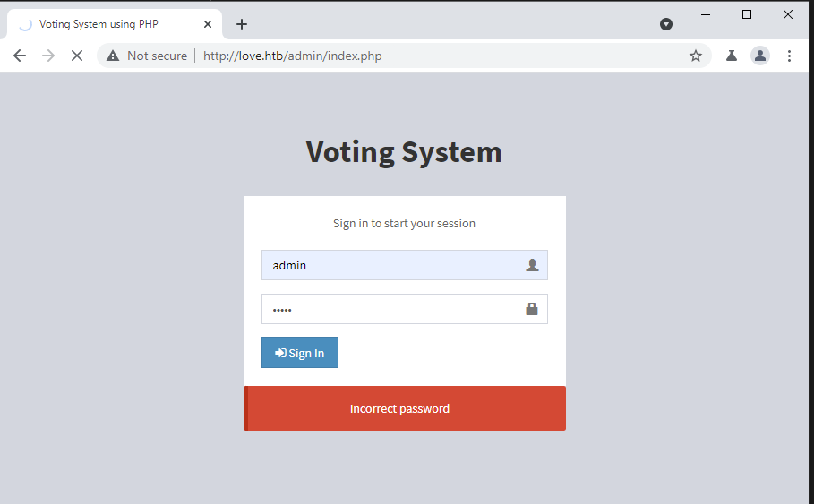Close the Voting System using PHP tab
Viewport: 814px width, 504px height.
tap(208, 24)
